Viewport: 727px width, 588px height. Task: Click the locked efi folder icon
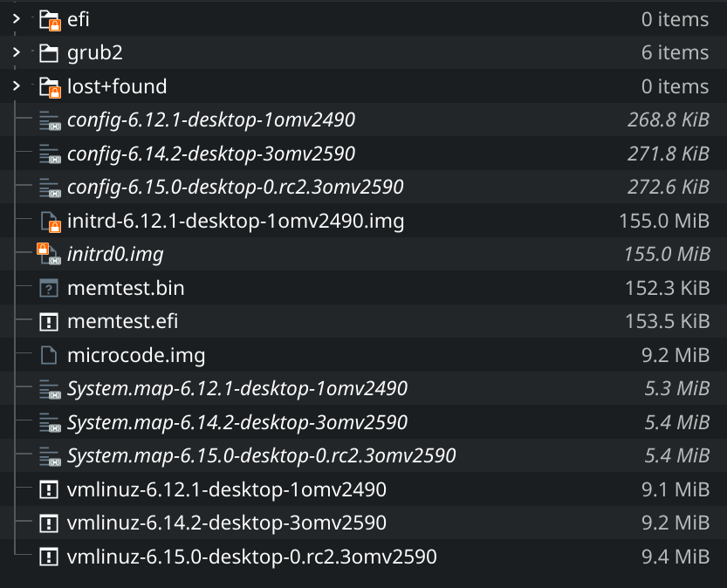[49, 19]
